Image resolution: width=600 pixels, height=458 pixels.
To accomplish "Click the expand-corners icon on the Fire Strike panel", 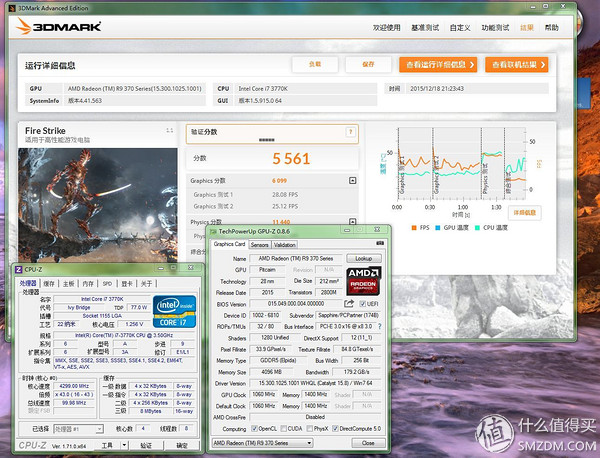I will (x=170, y=130).
